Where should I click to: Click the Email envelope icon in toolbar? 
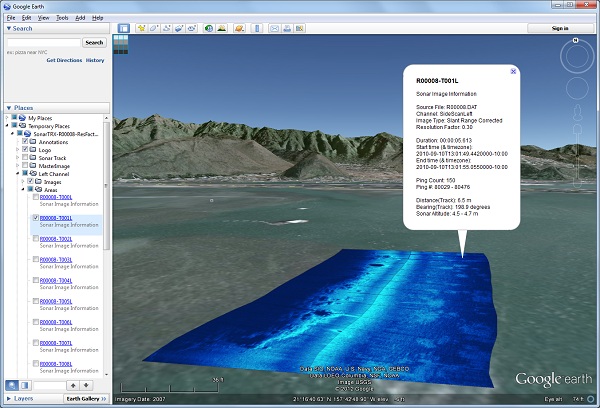pos(273,28)
